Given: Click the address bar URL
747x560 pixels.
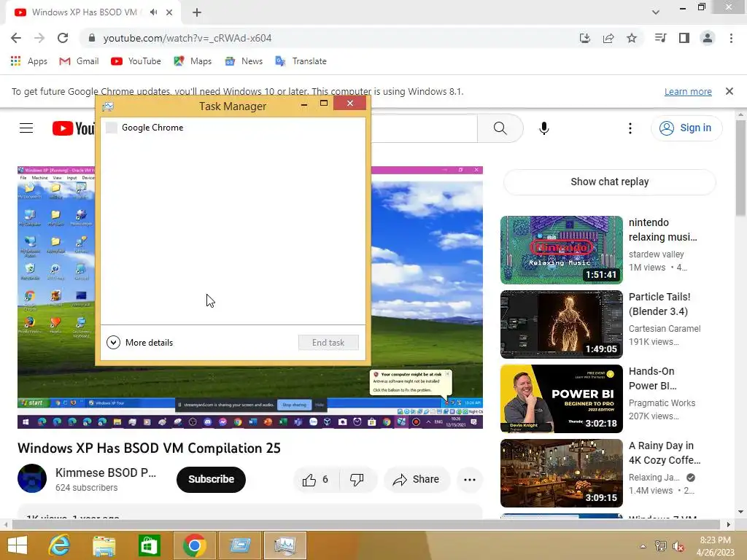Looking at the screenshot, I should [x=187, y=38].
